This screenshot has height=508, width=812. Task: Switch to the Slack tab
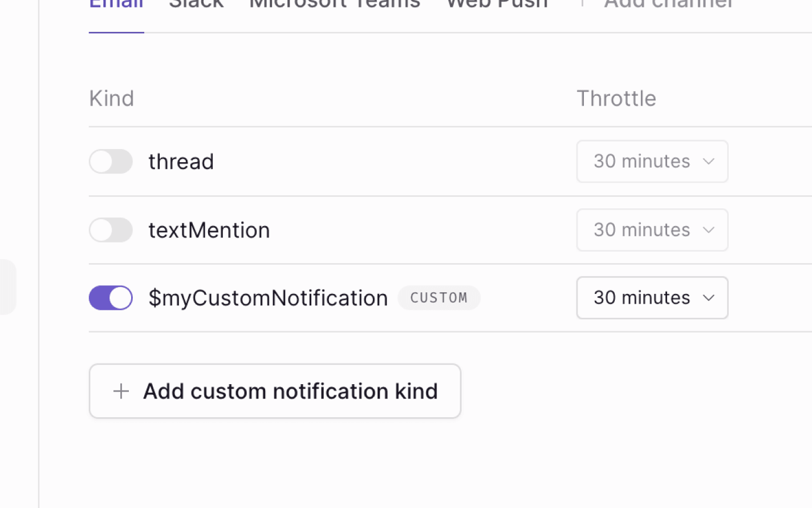tap(196, 6)
